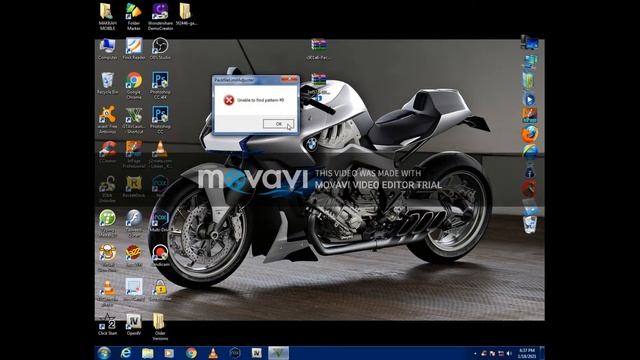This screenshot has width=640, height=360.
Task: Launch Wondershare DemoCreator from the desktop
Action: pos(160,17)
